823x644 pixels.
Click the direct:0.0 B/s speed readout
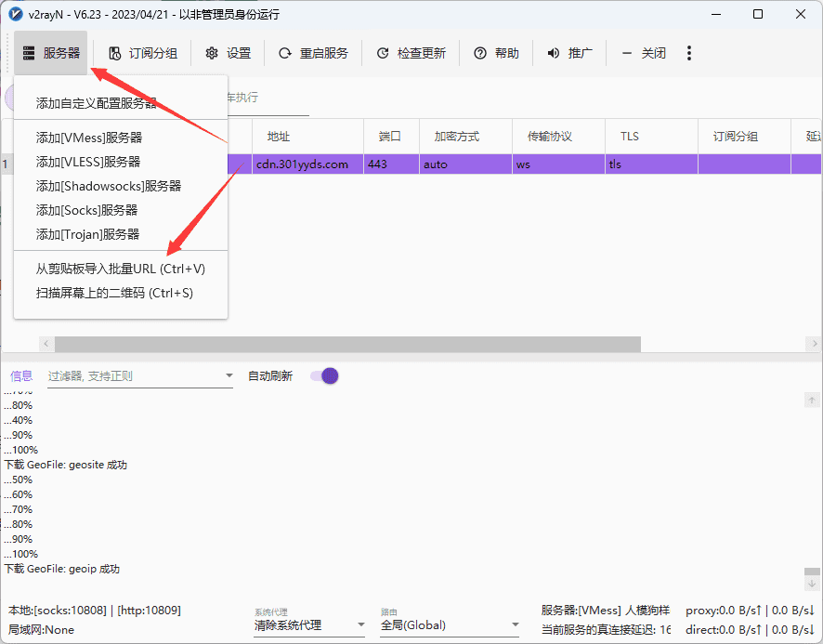tap(750, 630)
